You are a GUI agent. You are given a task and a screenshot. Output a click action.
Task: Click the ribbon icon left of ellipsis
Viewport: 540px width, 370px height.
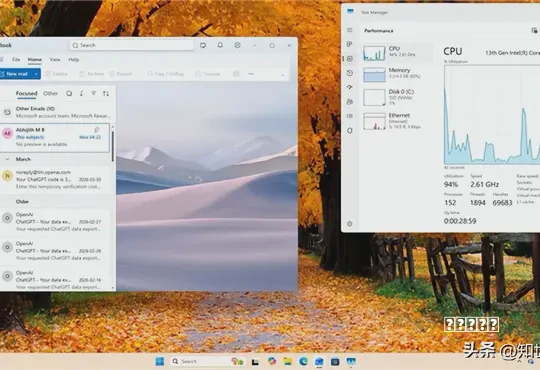point(236,74)
